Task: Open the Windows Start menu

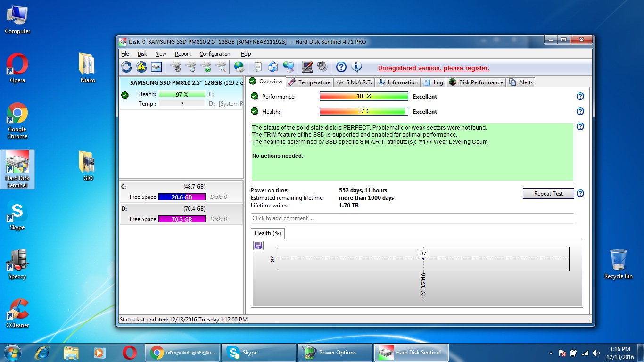Action: click(x=13, y=352)
